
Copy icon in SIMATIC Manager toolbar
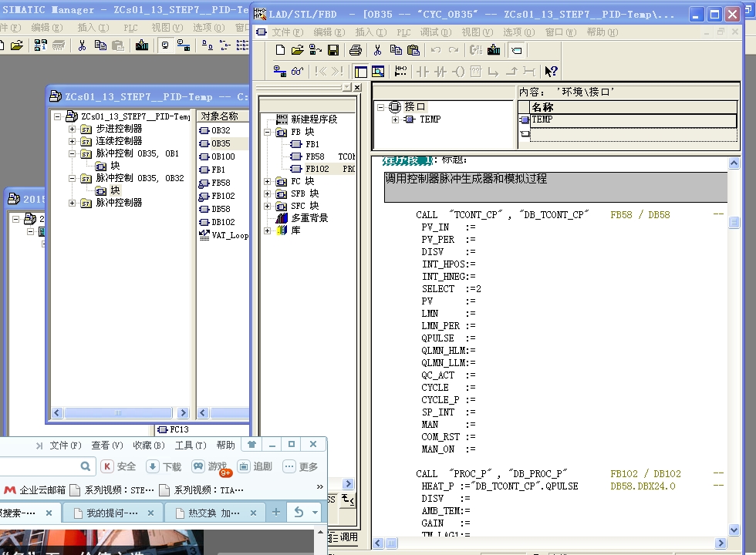click(100, 45)
